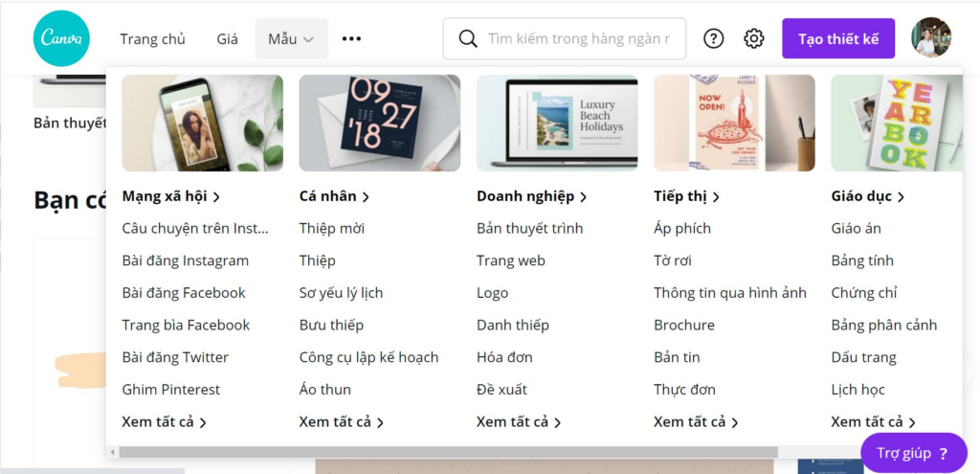
Task: Open settings via the gear icon
Action: (754, 38)
